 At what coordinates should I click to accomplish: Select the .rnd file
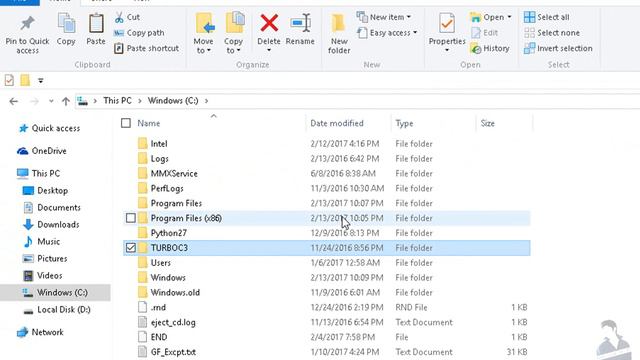(158, 307)
